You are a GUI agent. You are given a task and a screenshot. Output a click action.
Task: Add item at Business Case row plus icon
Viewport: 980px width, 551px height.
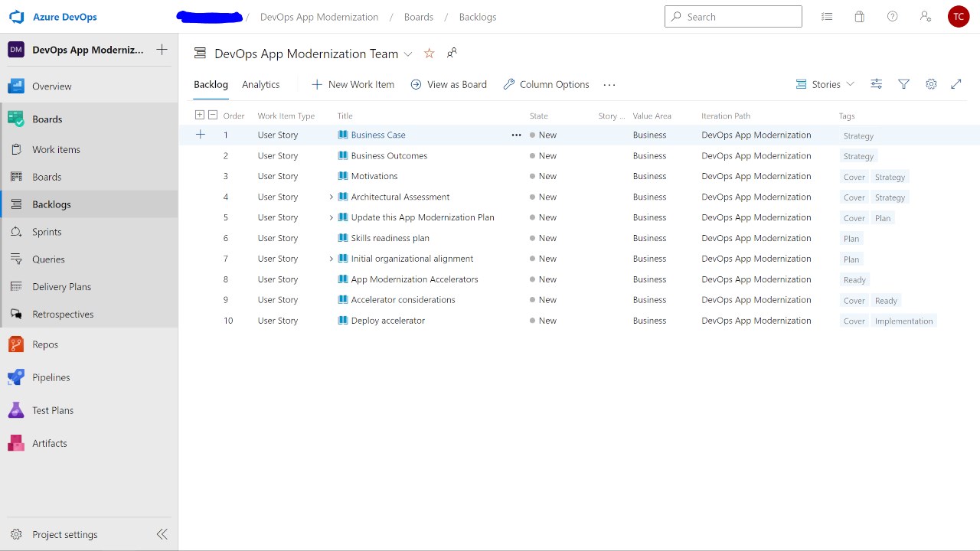click(201, 135)
